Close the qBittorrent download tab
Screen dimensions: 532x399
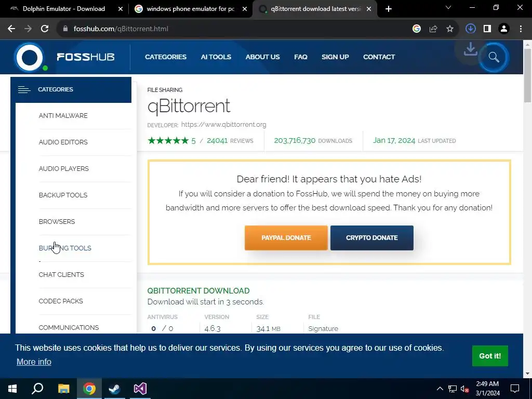369,9
